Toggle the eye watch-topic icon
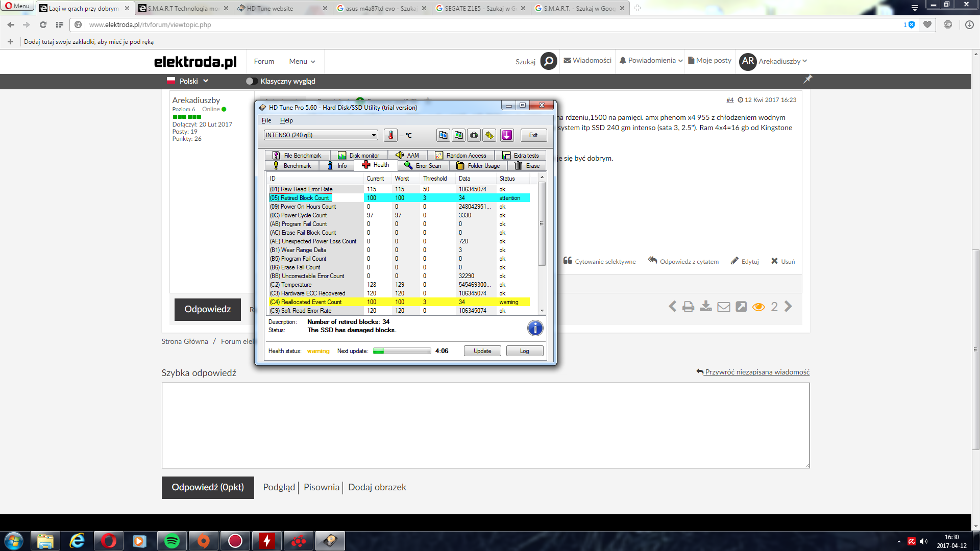Viewport: 980px width, 551px height. [x=758, y=307]
